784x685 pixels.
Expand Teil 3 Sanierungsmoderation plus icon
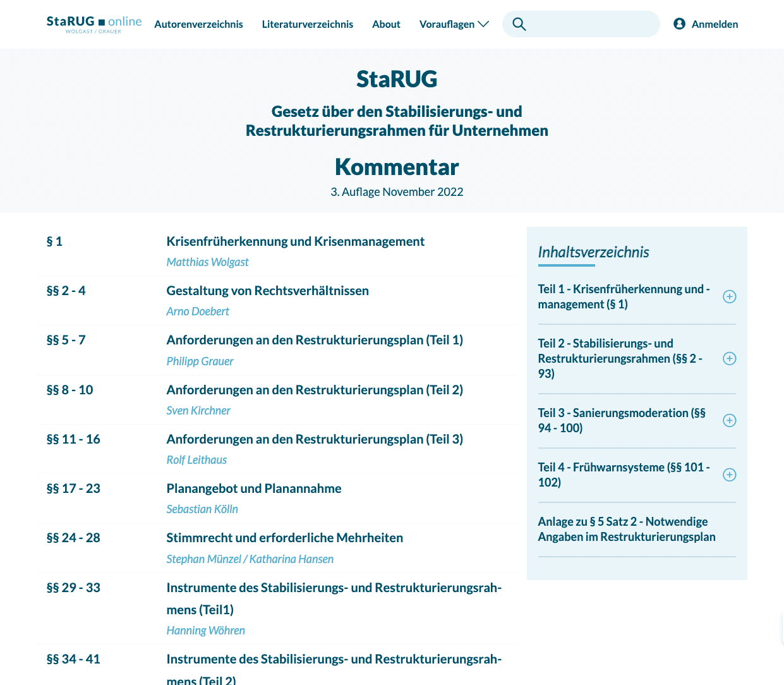pos(729,420)
